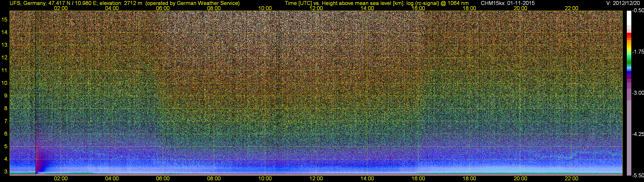Click the coordinates "47.417 N / 10.980 E"
Screen dimensions: 644x182
[73, 3]
